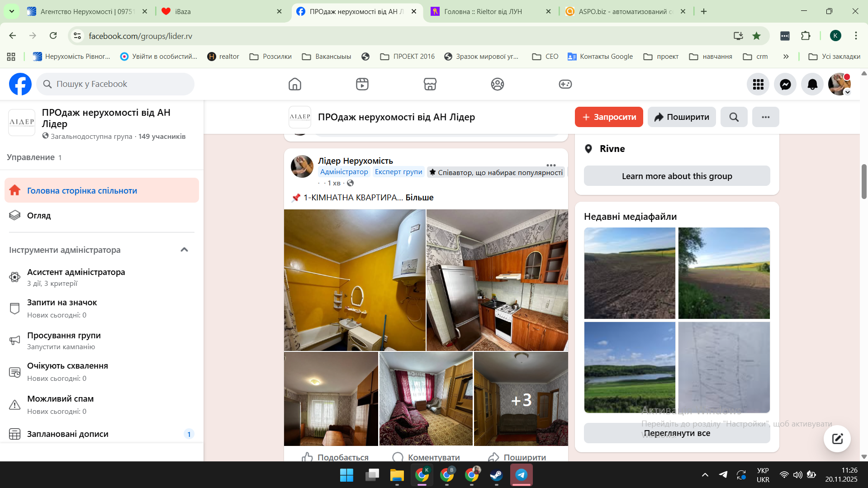Open the post's three-dot options menu
Image resolution: width=868 pixels, height=488 pixels.
550,165
